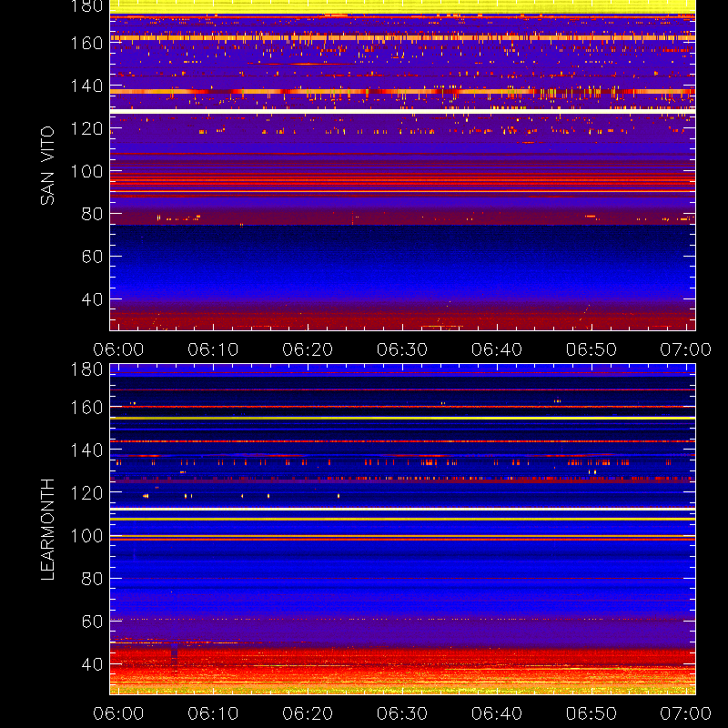Click the 06:10 time label under San Vito plot
The image size is (728, 728).
click(x=213, y=349)
